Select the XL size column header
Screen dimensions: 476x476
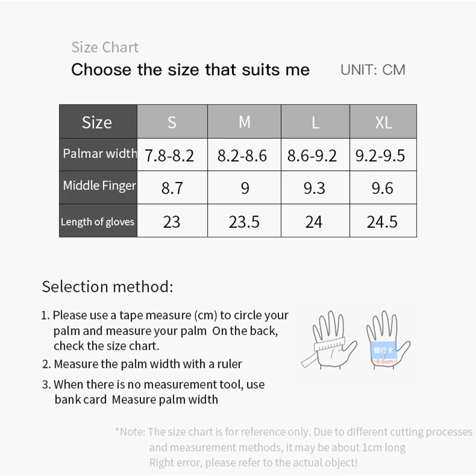point(383,122)
